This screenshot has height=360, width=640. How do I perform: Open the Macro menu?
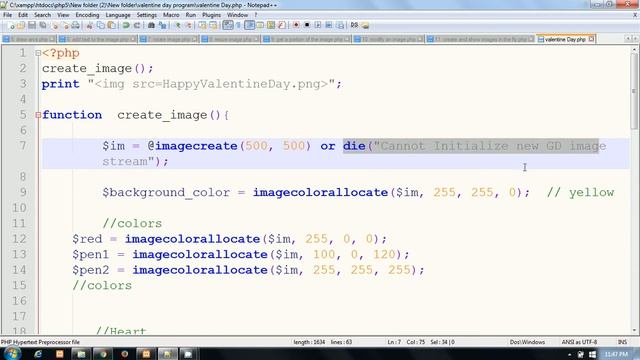click(x=171, y=15)
